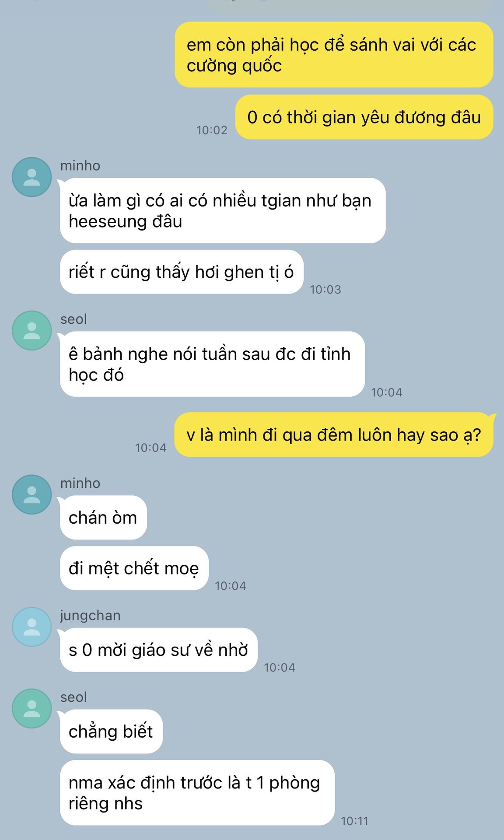Tap seol's avatar next to 'chẳng biết'
This screenshot has height=840, width=504.
(x=31, y=708)
